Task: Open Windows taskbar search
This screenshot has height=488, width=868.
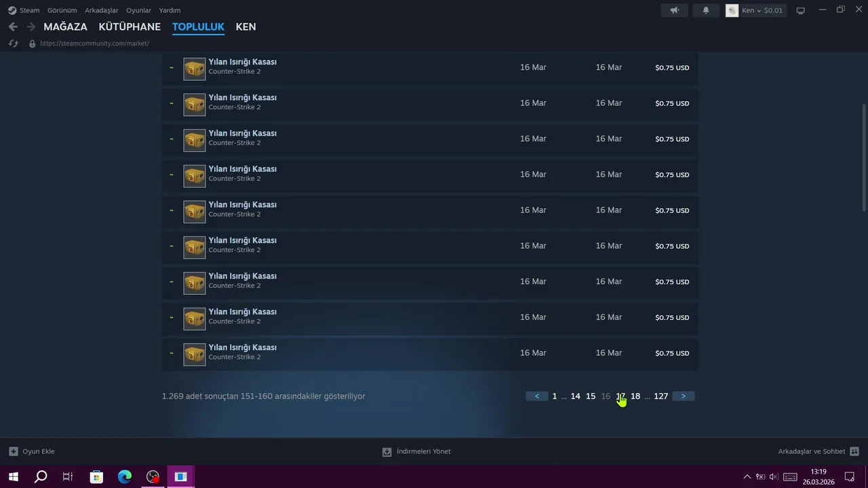Action: click(x=41, y=476)
